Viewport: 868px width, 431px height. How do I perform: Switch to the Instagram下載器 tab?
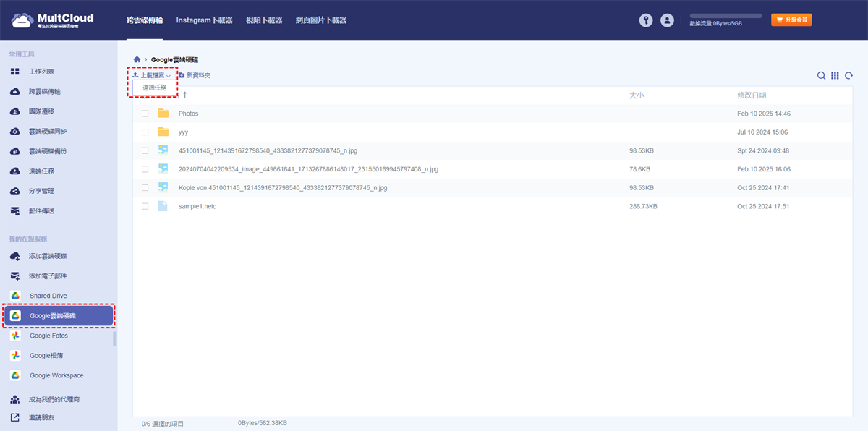(205, 20)
